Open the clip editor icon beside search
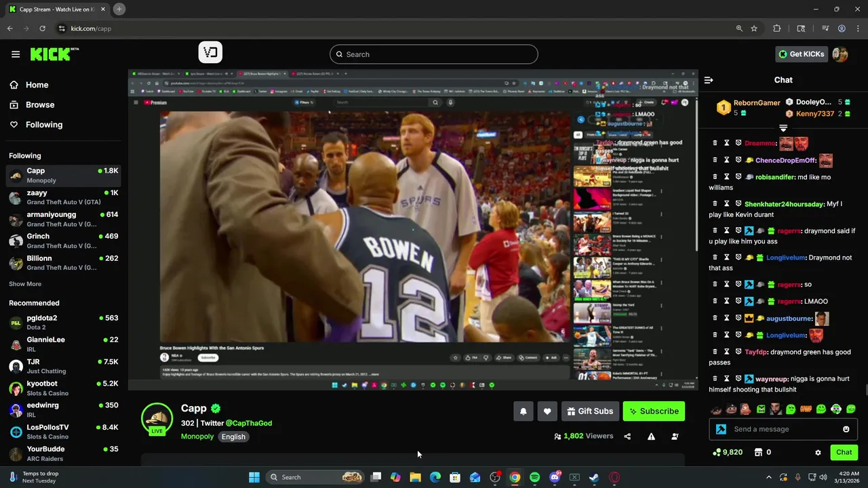The height and width of the screenshot is (488, 868). 210,52
